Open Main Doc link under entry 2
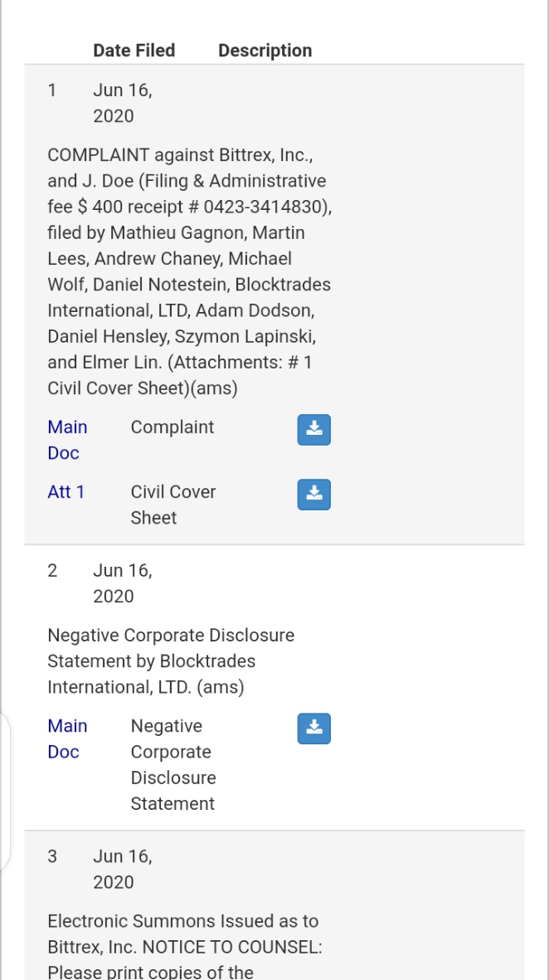549x980 pixels. click(x=67, y=739)
